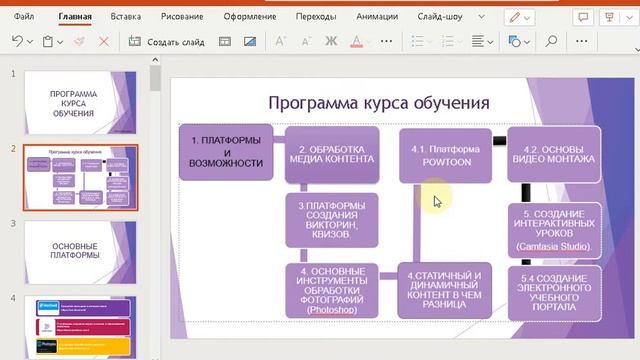
Task: Toggle bold formatting Ж
Action: point(331,41)
